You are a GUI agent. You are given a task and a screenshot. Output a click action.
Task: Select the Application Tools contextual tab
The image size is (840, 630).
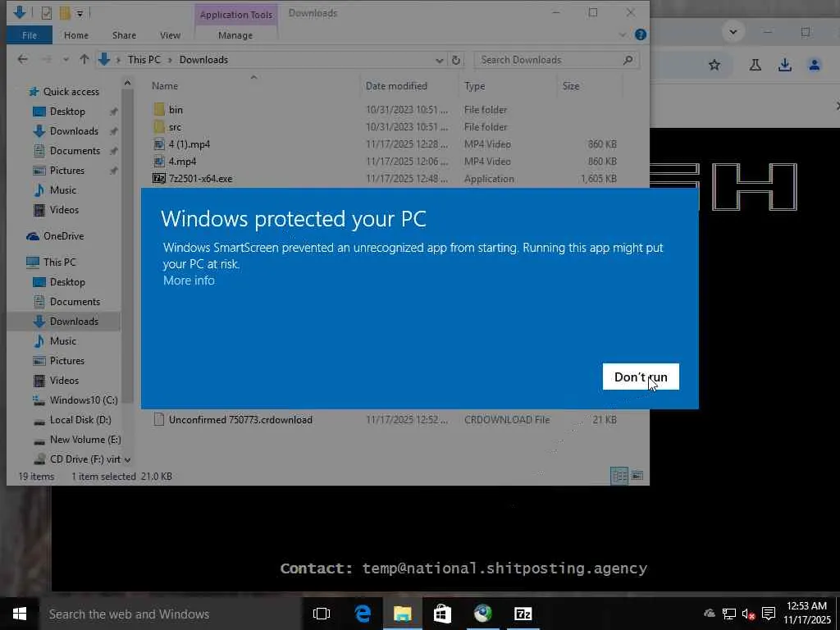[x=235, y=15]
